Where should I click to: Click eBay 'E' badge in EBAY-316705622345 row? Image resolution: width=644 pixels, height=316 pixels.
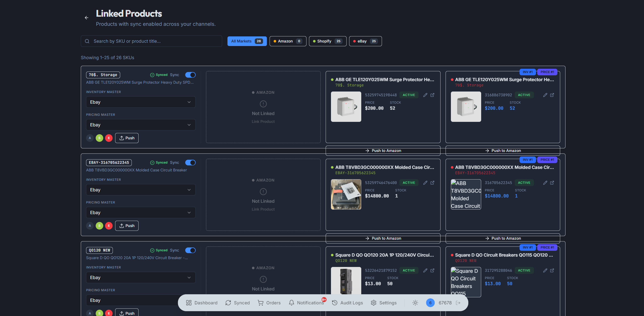pyautogui.click(x=109, y=226)
